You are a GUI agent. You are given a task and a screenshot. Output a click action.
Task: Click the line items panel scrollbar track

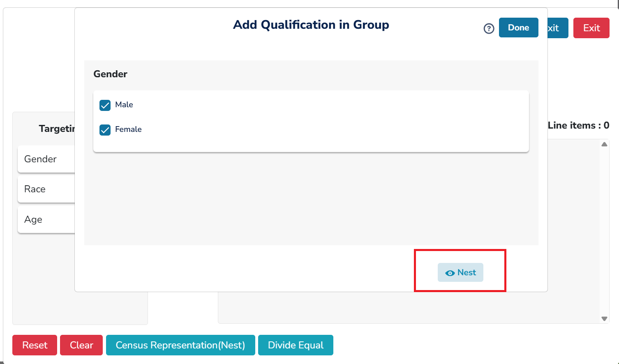[604, 230]
